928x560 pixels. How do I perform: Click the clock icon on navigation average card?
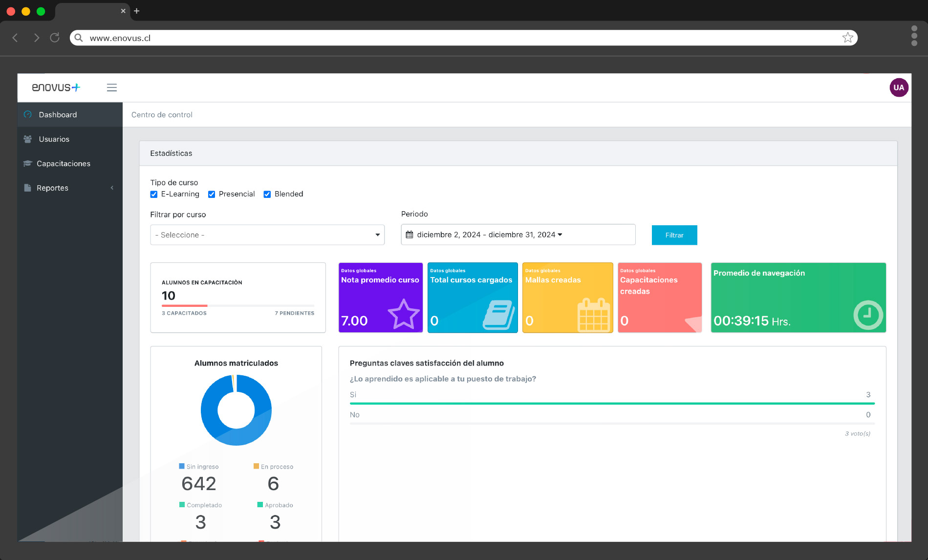point(868,315)
